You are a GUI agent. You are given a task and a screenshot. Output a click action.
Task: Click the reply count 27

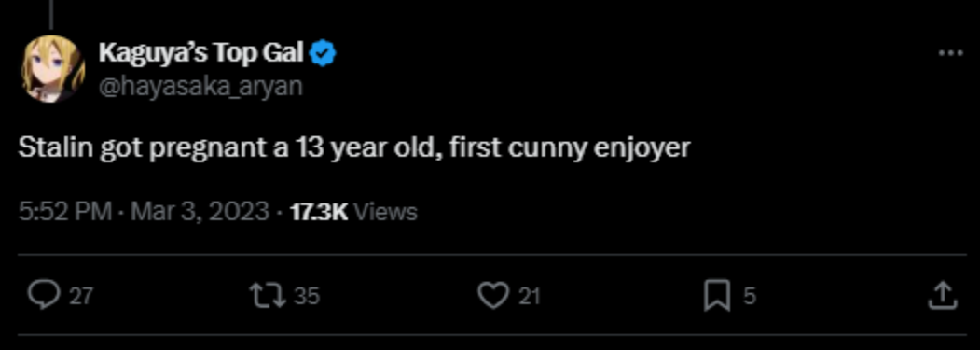click(80, 296)
